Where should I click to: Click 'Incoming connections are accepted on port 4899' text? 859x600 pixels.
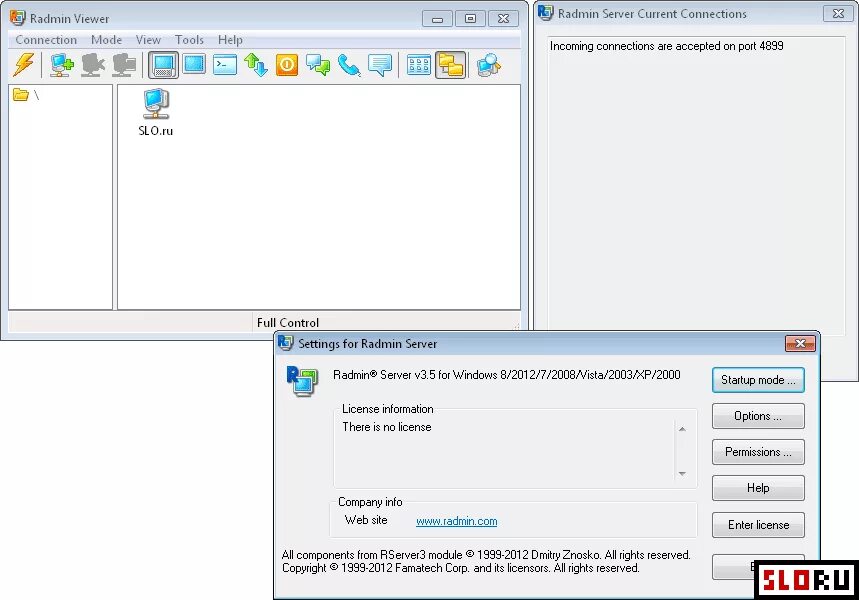[x=666, y=46]
